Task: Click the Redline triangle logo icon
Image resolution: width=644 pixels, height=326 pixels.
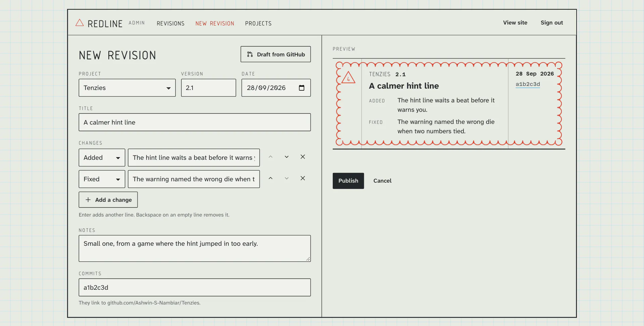Action: point(79,23)
